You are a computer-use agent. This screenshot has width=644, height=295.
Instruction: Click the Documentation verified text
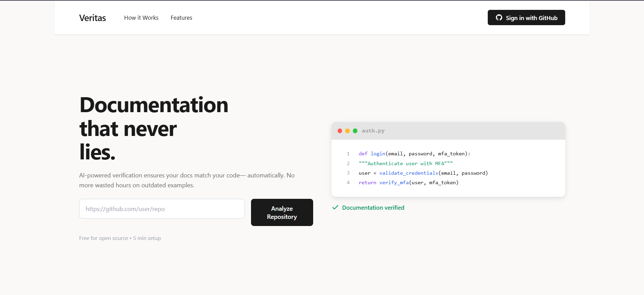coord(373,208)
